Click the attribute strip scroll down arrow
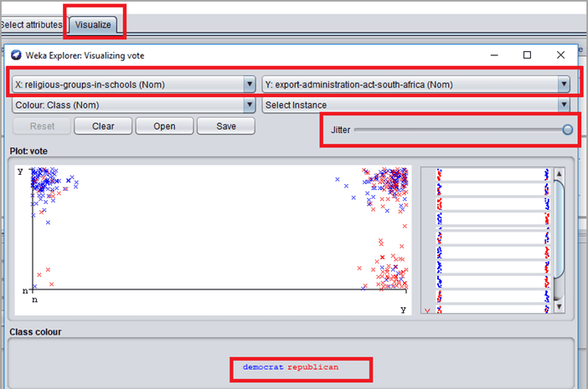Viewport: 588px width, 389px height. pos(560,307)
